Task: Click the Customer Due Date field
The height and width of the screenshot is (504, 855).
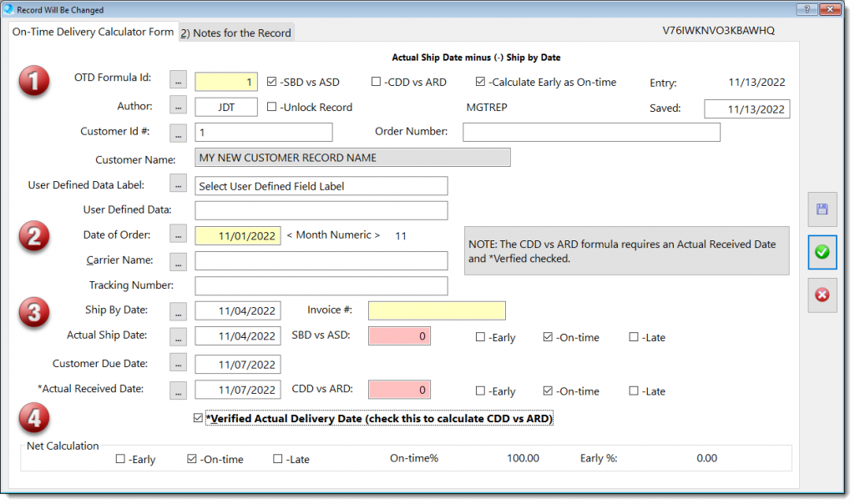Action: click(x=238, y=365)
